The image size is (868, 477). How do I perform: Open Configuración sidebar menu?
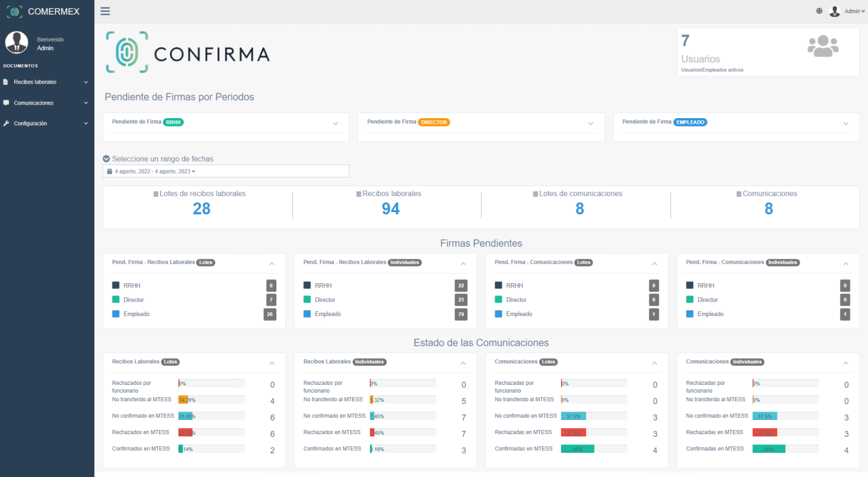click(46, 123)
